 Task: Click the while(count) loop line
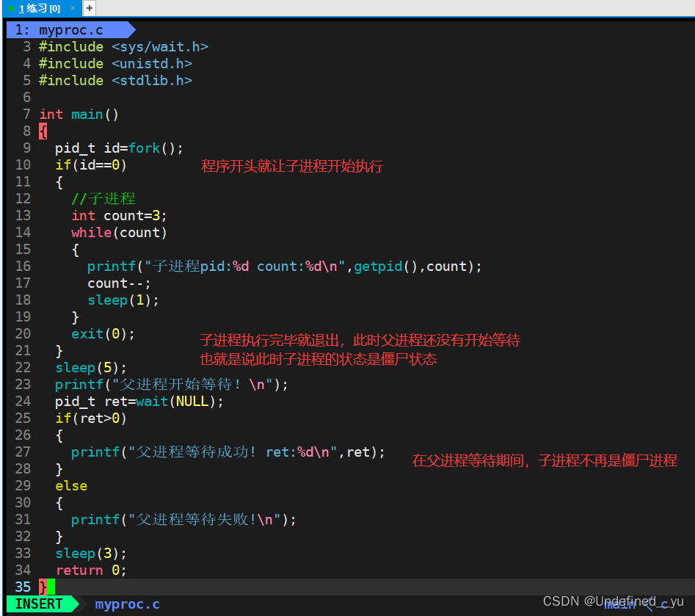(119, 233)
